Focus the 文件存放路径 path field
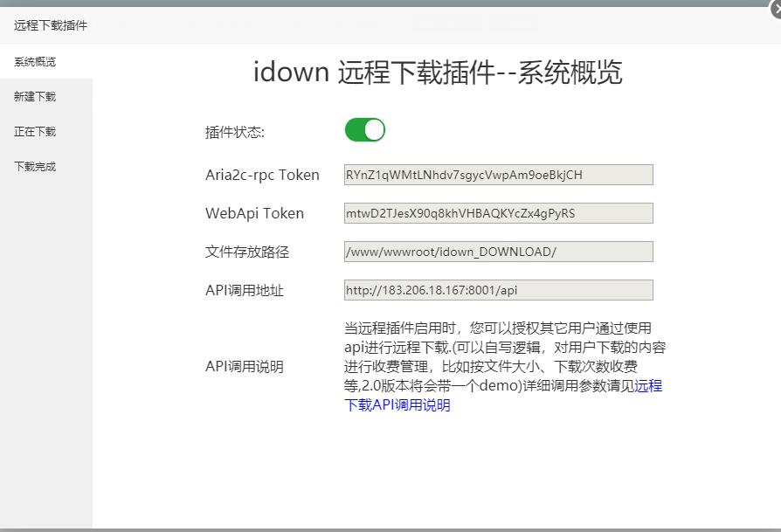781x532 pixels. coord(499,252)
